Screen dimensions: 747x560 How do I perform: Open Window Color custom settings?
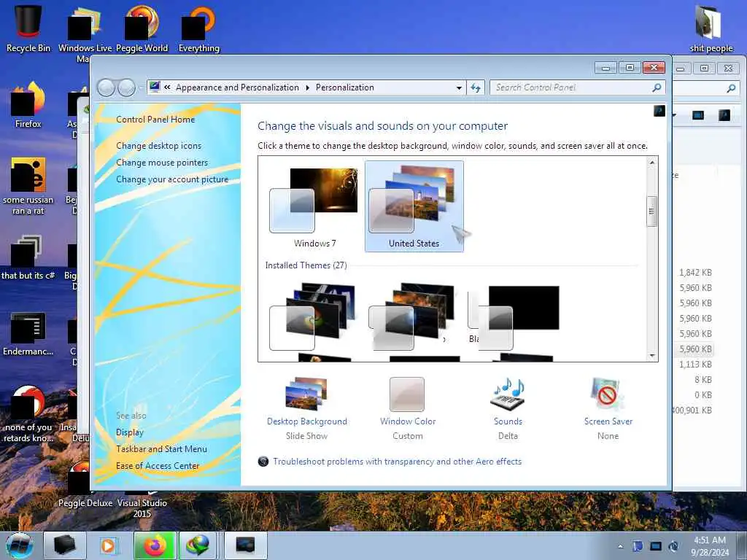407,408
